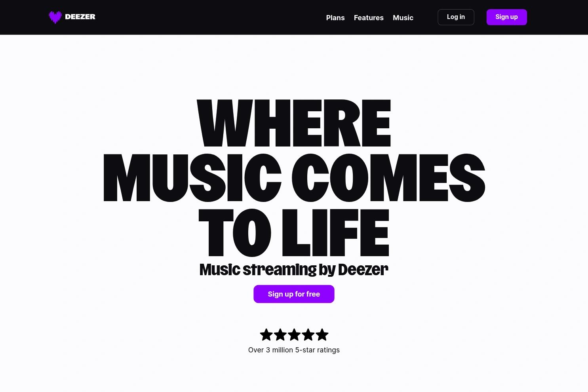Click the word MUSIC in the headline
Screen dimensions: 588x392
click(x=192, y=177)
